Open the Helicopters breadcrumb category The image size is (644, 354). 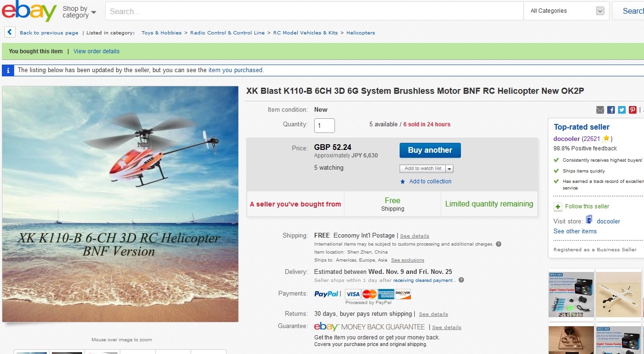click(360, 33)
